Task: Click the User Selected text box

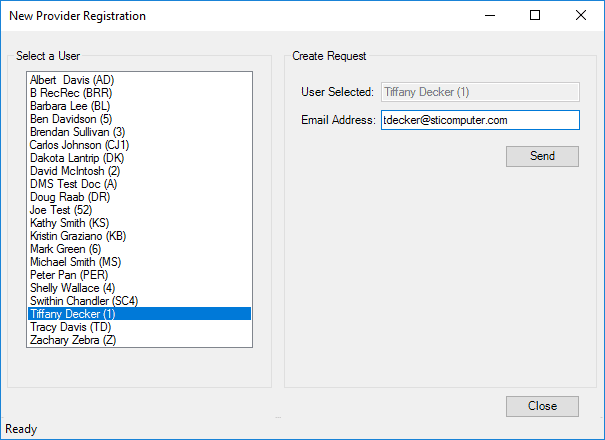Action: tap(480, 92)
